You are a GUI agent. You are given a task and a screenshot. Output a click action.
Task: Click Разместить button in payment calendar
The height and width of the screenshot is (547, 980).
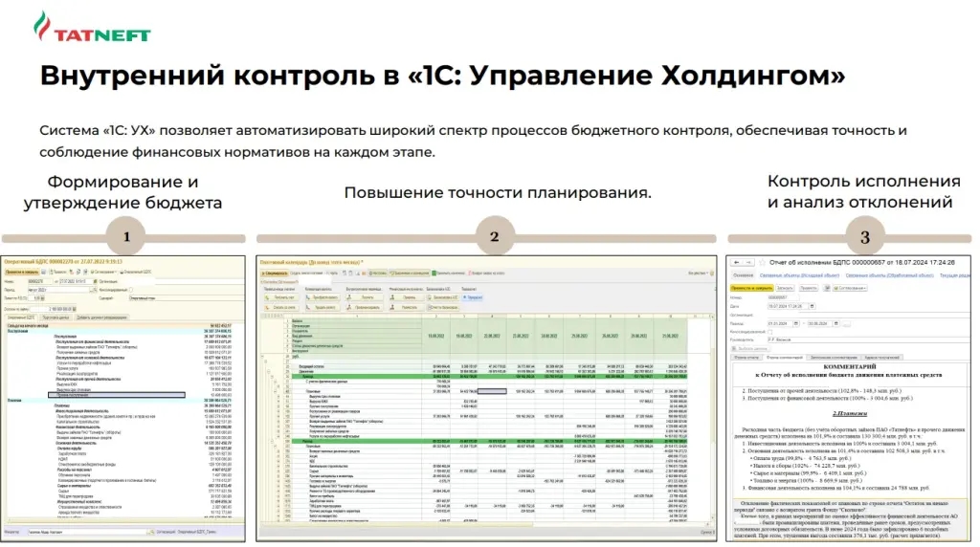click(407, 308)
